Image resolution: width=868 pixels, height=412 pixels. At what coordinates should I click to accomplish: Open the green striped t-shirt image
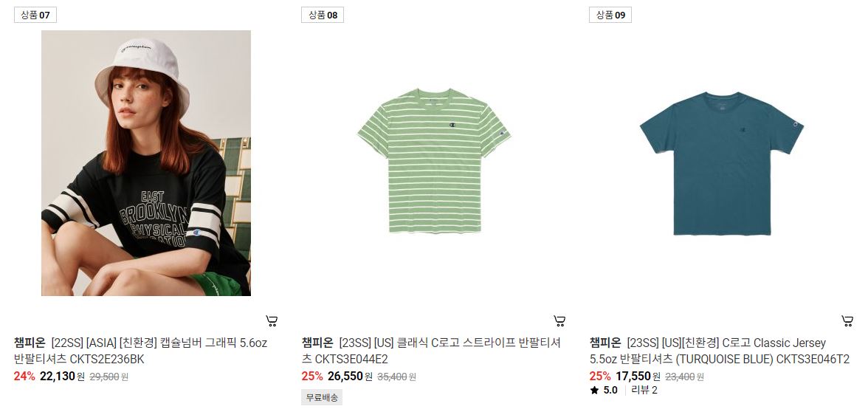pos(433,162)
